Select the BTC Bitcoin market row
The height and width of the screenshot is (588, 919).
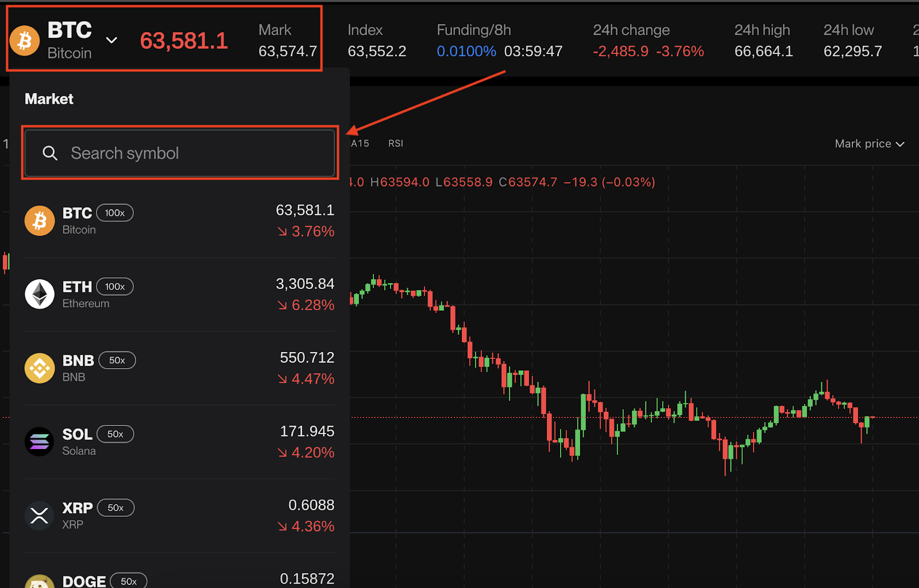coord(180,220)
